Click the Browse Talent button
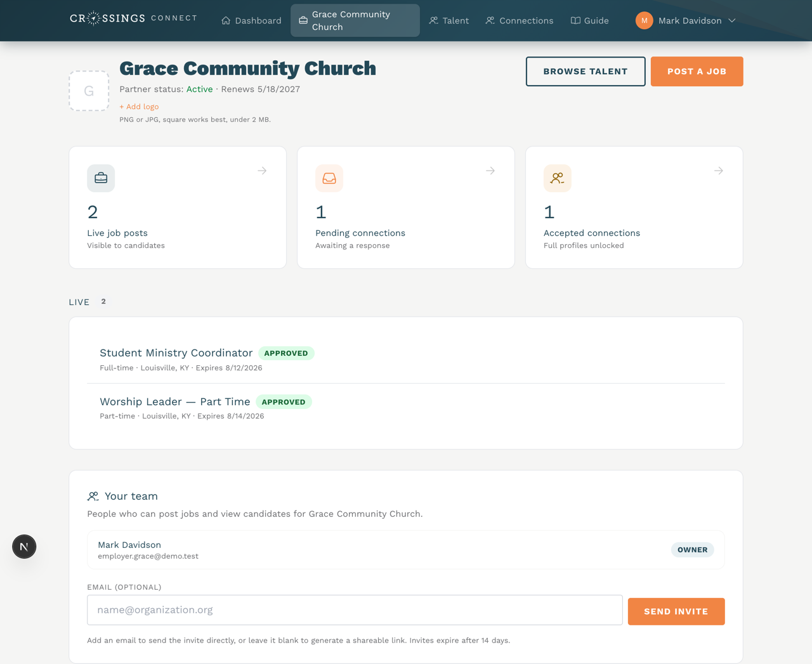This screenshot has width=812, height=664. 586,71
